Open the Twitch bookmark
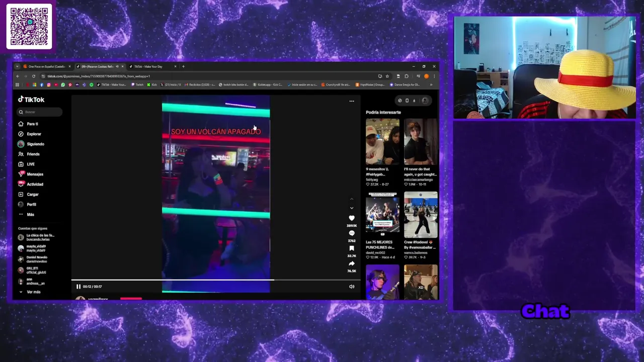This screenshot has width=644, height=362. [137, 84]
